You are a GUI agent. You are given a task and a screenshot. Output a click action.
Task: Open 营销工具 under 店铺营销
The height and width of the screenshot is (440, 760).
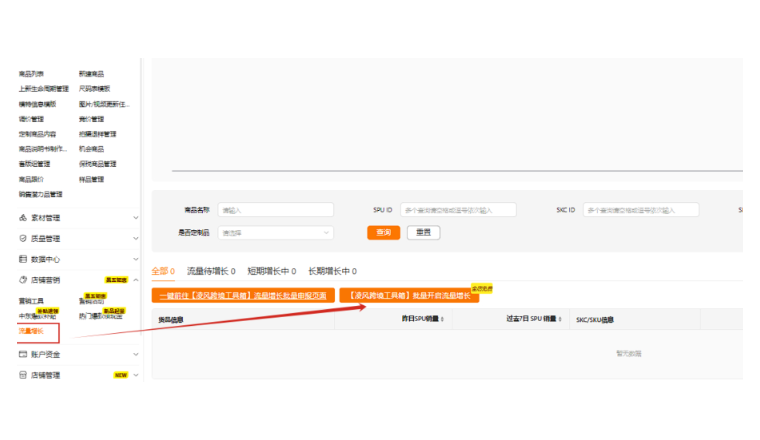coord(31,301)
